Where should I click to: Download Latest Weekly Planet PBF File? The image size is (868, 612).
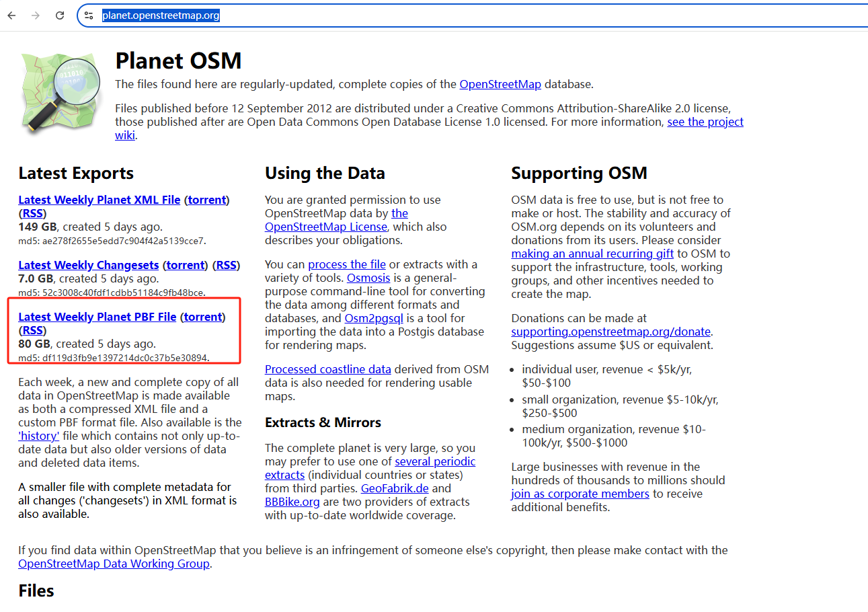coord(97,317)
